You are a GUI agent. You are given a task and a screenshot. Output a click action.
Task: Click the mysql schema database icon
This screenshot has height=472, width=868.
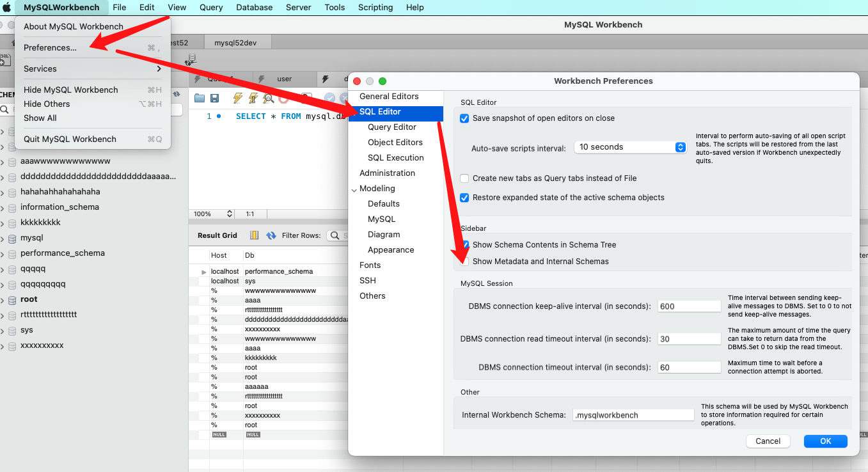click(x=12, y=237)
